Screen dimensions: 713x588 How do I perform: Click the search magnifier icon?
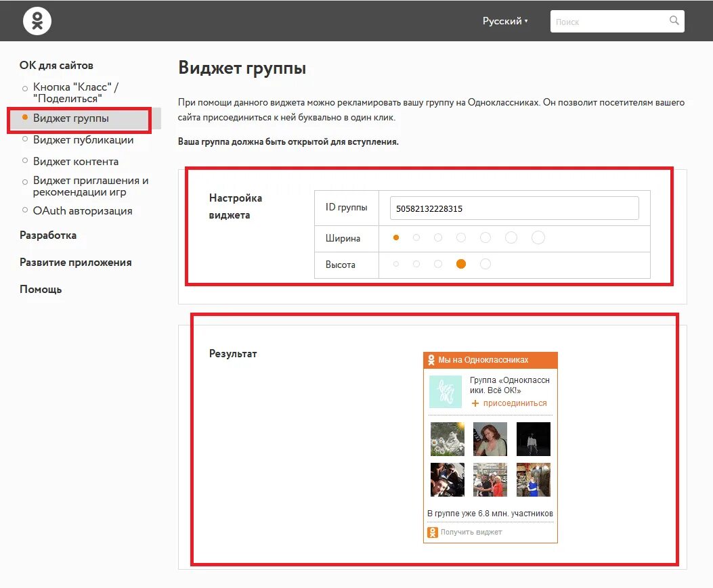click(674, 20)
